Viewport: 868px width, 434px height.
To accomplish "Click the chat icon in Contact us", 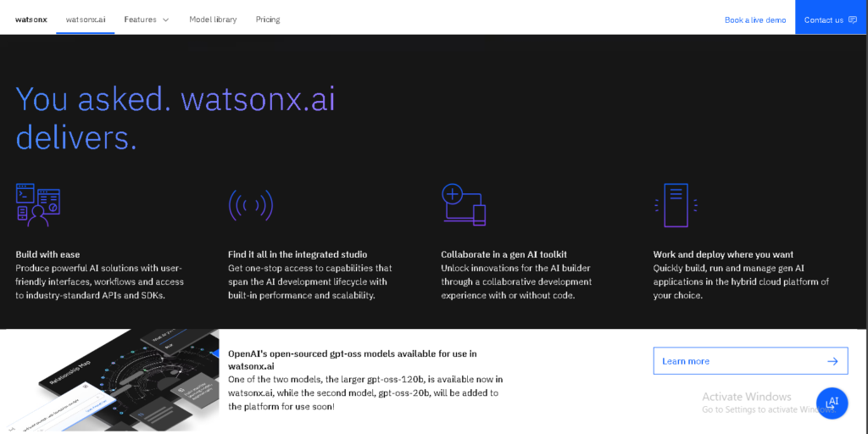I will click(x=853, y=20).
